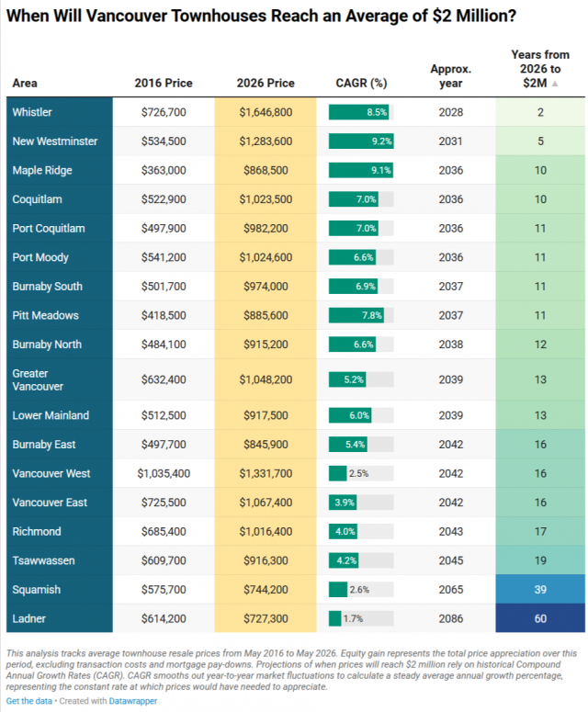588x712 pixels.
Task: Click the chart title about $2 Million
Action: pyautogui.click(x=261, y=16)
